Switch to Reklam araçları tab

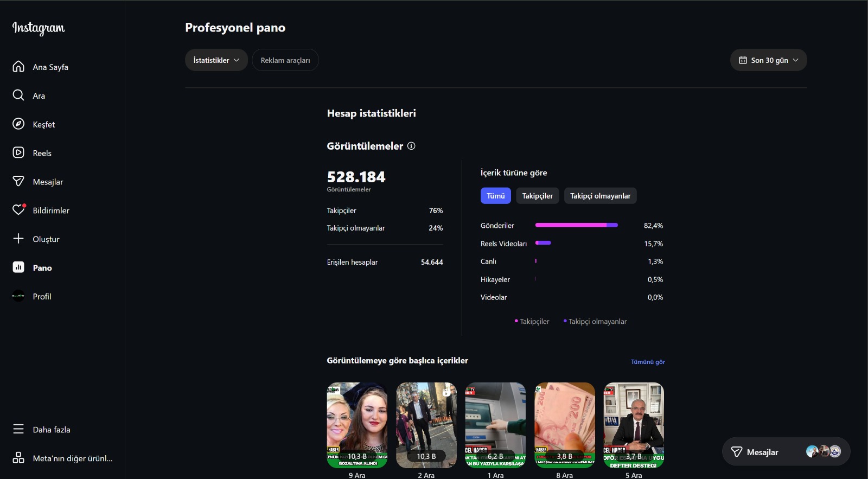[285, 60]
